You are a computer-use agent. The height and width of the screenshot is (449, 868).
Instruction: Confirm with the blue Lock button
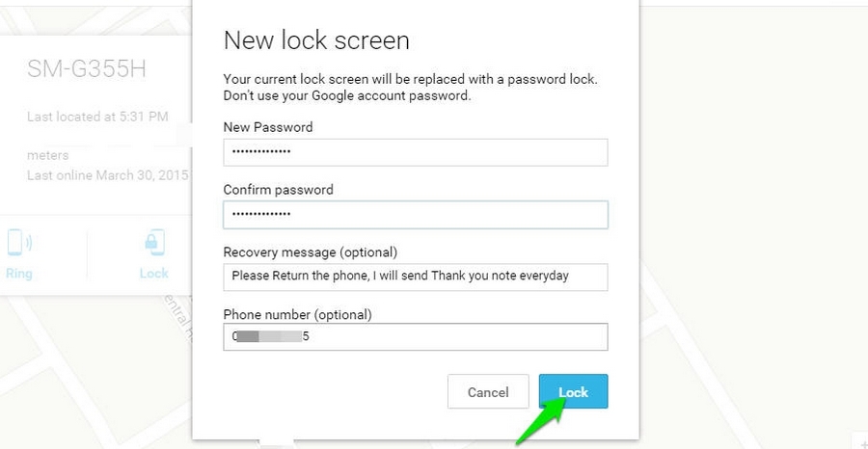[574, 391]
